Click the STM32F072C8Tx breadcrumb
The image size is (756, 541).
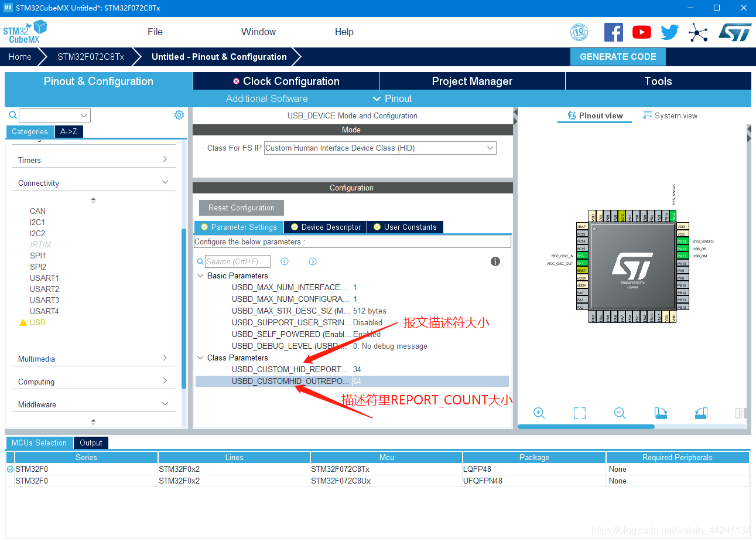(91, 57)
